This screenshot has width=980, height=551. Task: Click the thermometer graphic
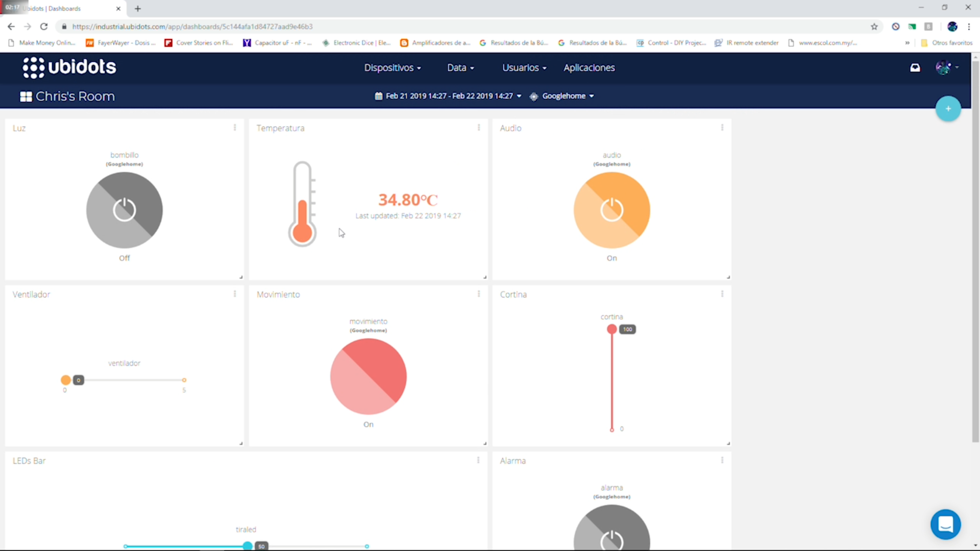(303, 204)
